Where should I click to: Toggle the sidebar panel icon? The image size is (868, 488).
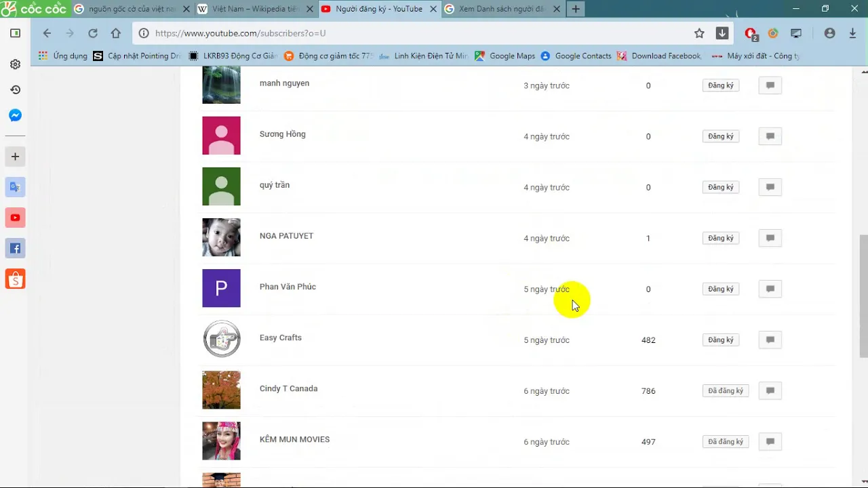pos(15,33)
